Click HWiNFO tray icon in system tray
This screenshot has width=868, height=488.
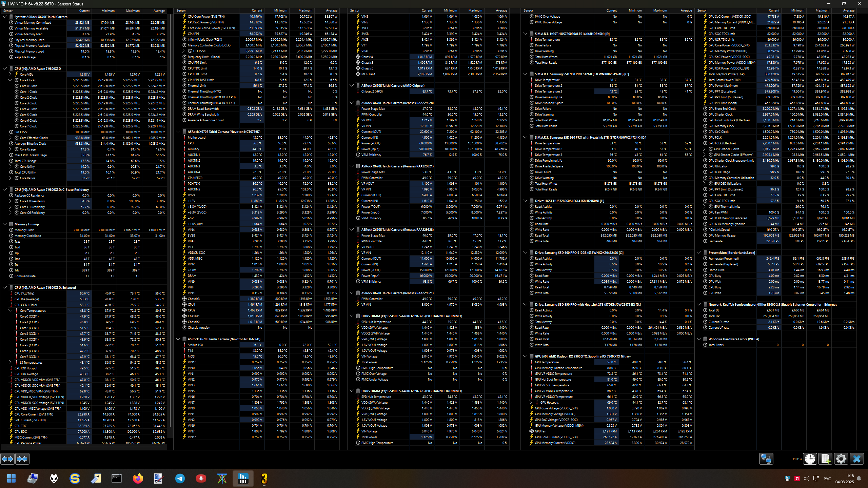point(787,479)
